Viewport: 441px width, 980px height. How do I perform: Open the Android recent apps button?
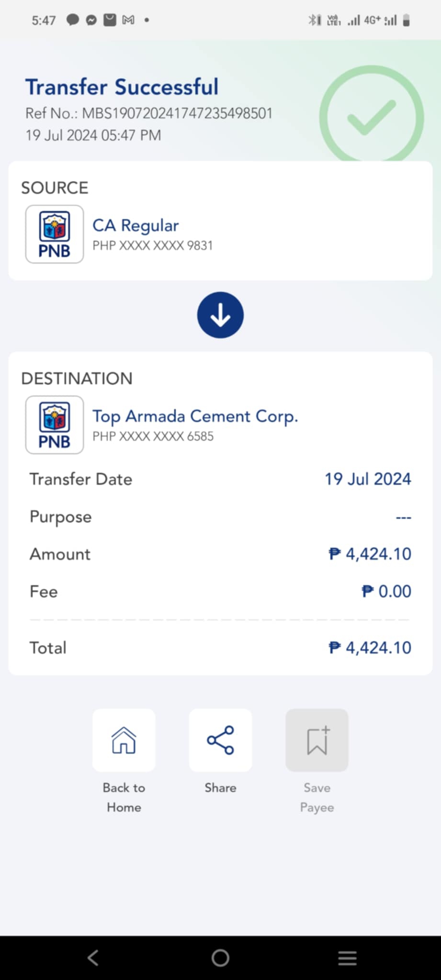tap(347, 958)
